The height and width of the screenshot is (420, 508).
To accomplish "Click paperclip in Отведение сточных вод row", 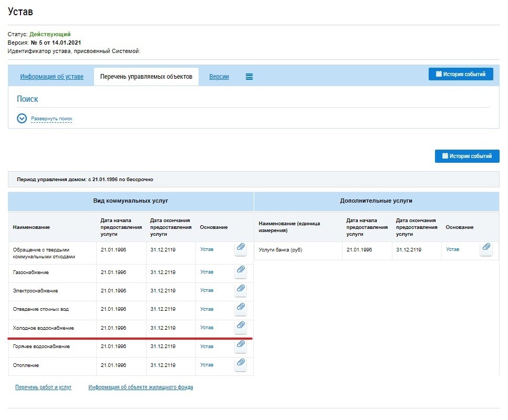I will pyautogui.click(x=240, y=307).
